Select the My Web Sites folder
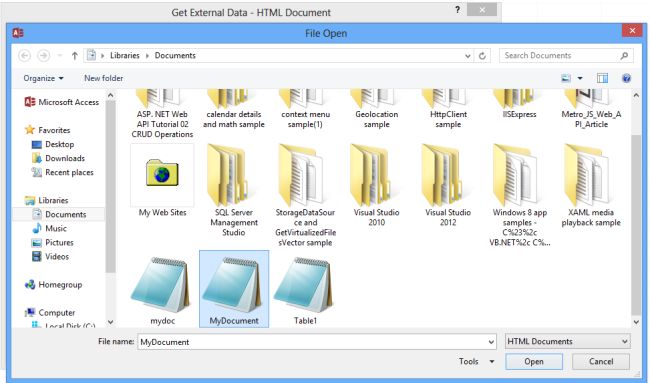This screenshot has height=383, width=650. (x=162, y=181)
